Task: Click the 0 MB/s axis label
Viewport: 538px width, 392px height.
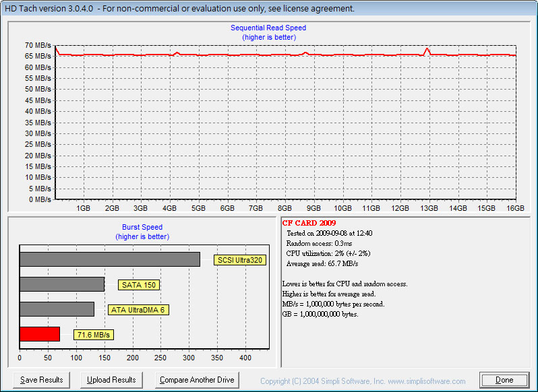Action: (40, 199)
